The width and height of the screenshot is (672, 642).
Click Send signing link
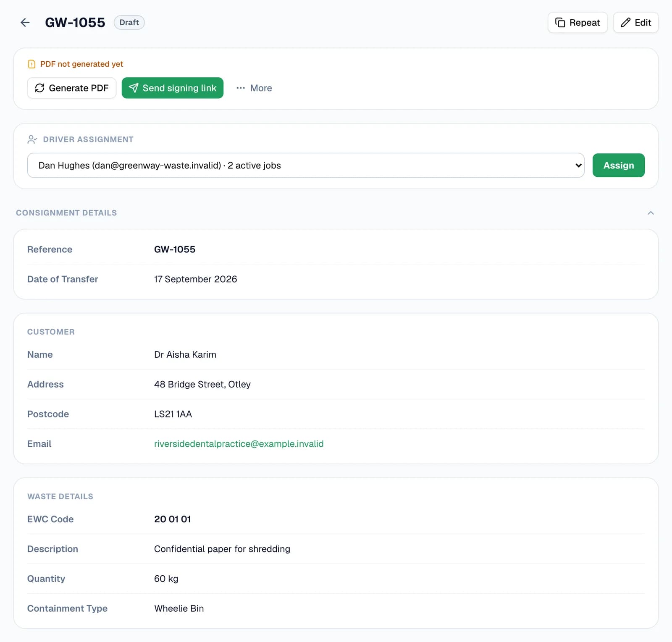tap(173, 88)
